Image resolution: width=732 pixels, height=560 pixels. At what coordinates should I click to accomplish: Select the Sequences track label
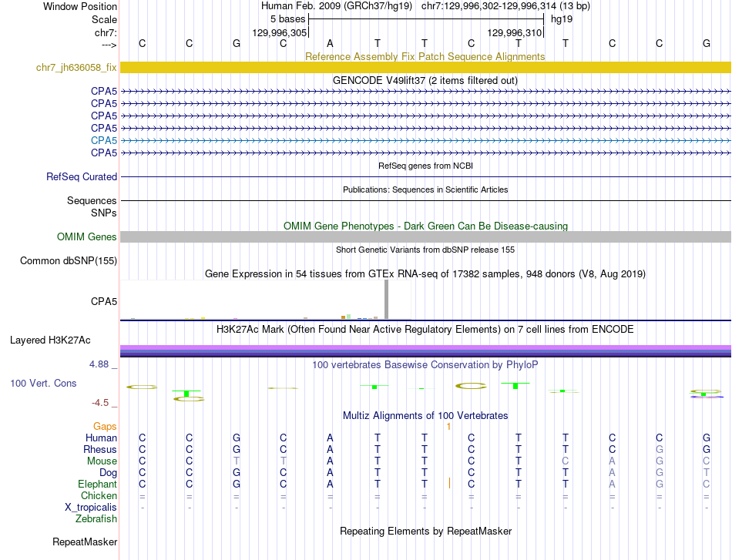[x=92, y=201]
